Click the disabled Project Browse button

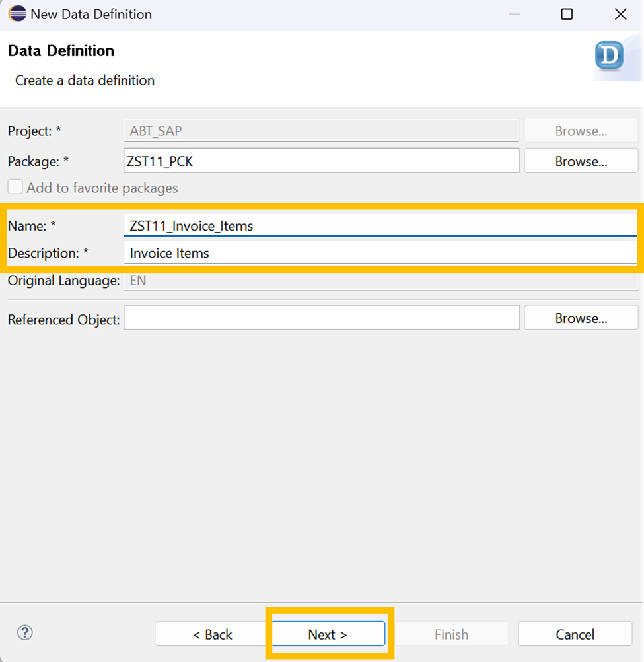point(581,131)
